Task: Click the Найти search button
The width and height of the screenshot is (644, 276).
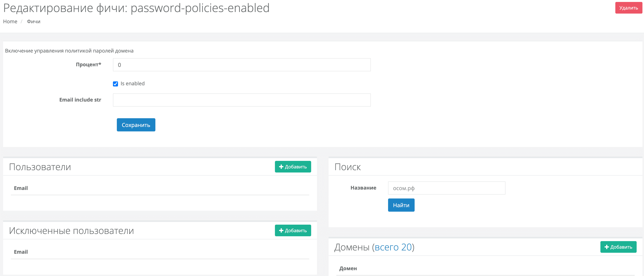Action: 401,205
